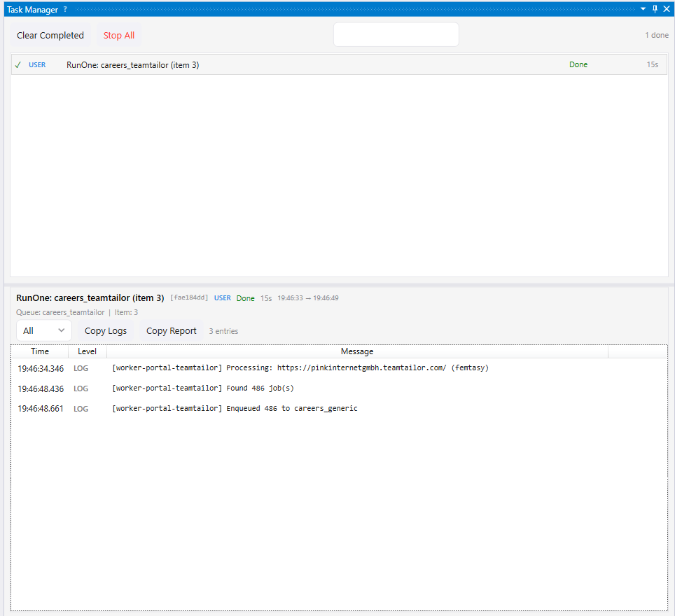Click the time range 19:46:33 → 19:46:49

[x=308, y=298]
